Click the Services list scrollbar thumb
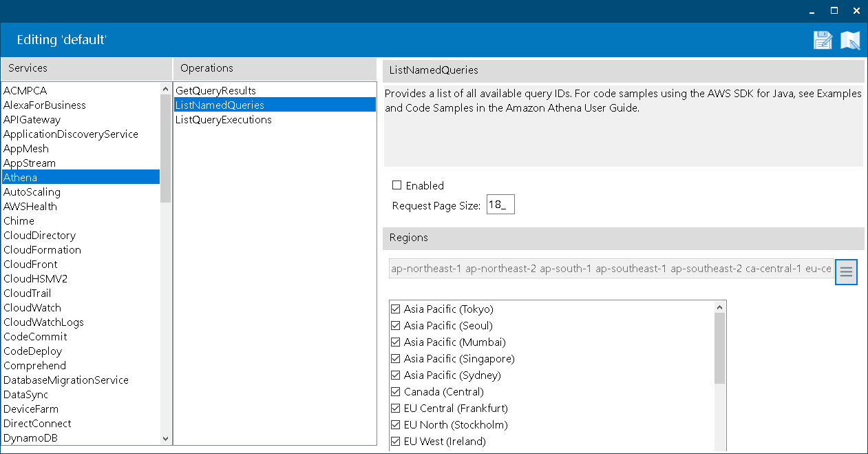This screenshot has width=868, height=454. point(165,148)
